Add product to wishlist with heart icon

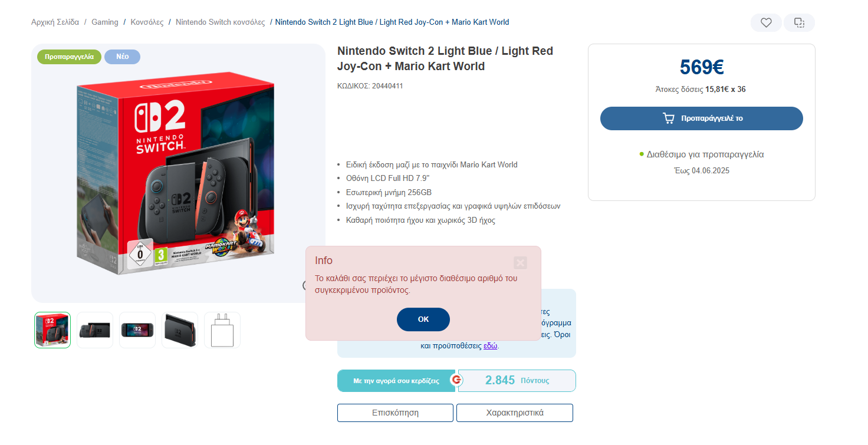coord(766,23)
